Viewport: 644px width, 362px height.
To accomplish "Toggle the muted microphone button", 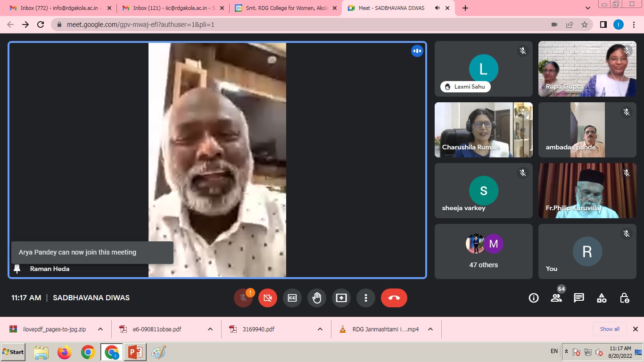I will point(243,298).
